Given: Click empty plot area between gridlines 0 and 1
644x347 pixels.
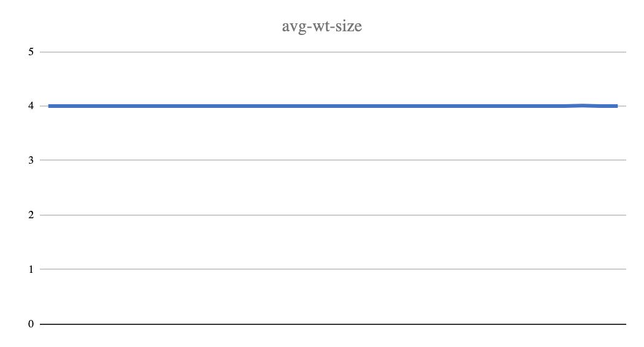Looking at the screenshot, I should [x=332, y=297].
